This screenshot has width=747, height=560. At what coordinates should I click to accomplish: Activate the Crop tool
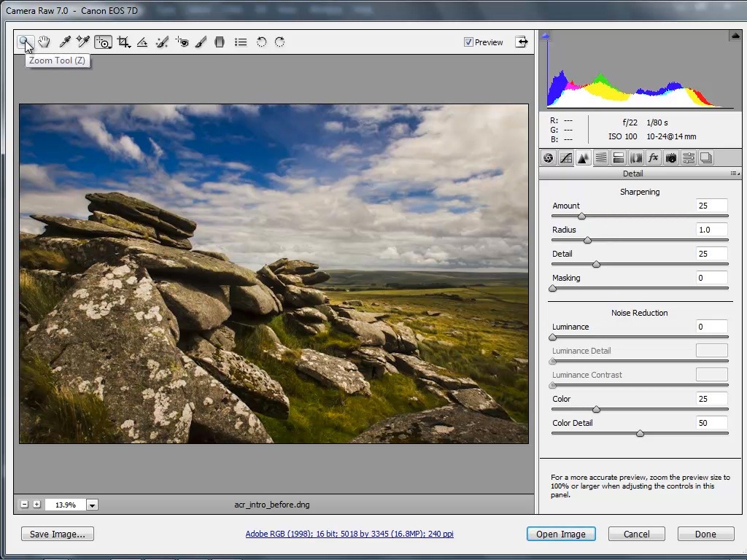coord(123,42)
